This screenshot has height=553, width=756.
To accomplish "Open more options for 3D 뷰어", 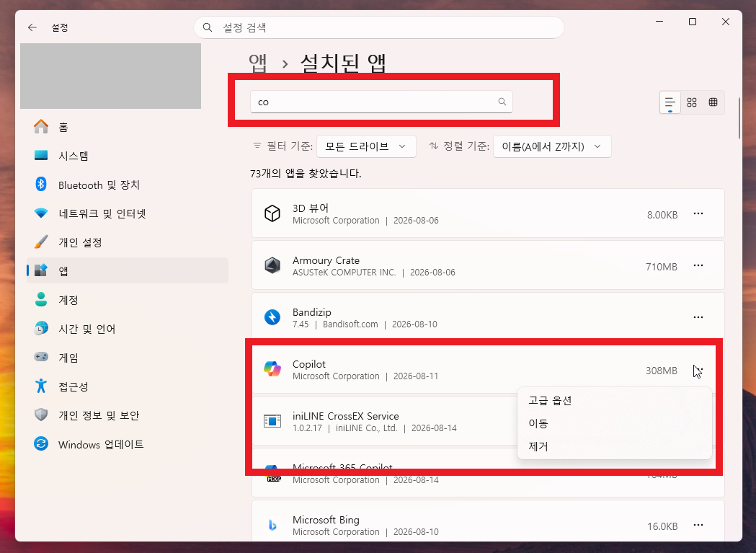I will 698,213.
